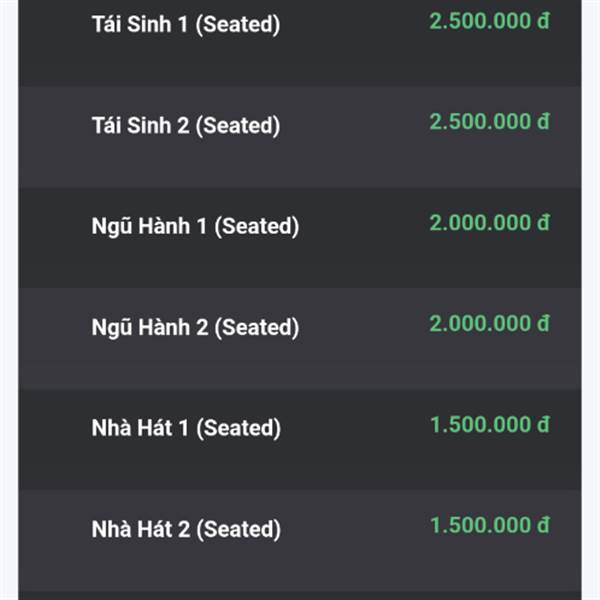This screenshot has height=600, width=600.
Task: Open the Ngũ Hành 2 ticket row
Action: tap(300, 339)
